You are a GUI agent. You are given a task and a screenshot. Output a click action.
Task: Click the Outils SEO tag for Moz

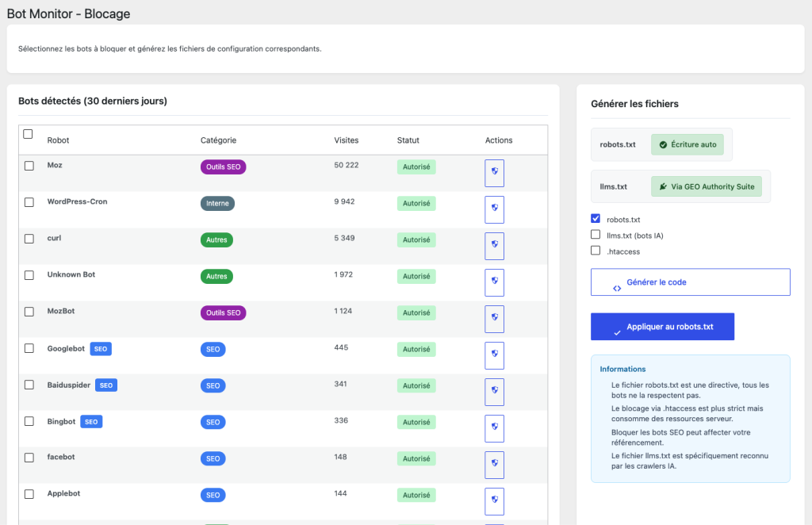tap(223, 167)
